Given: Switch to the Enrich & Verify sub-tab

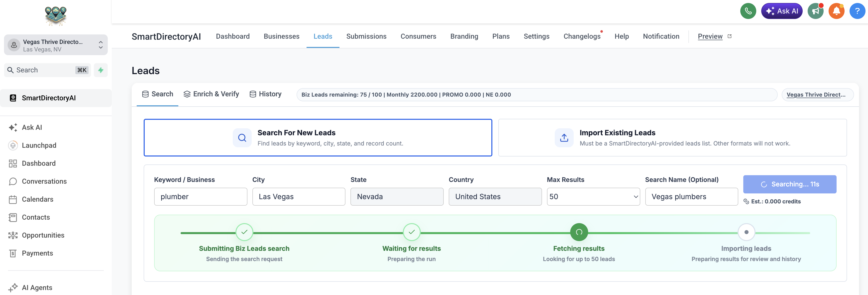Looking at the screenshot, I should (211, 94).
